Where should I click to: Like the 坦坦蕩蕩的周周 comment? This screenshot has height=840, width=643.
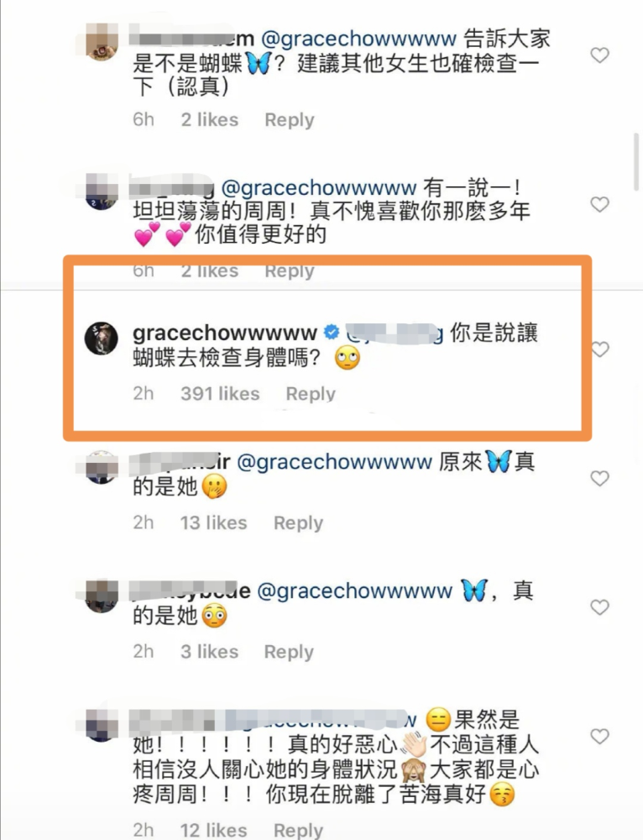pyautogui.click(x=599, y=204)
